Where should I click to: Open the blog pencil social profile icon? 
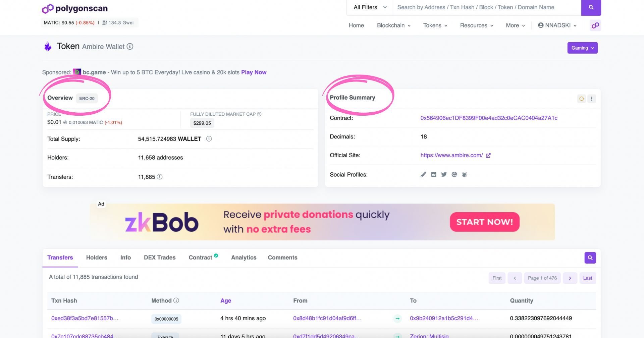[x=423, y=174]
